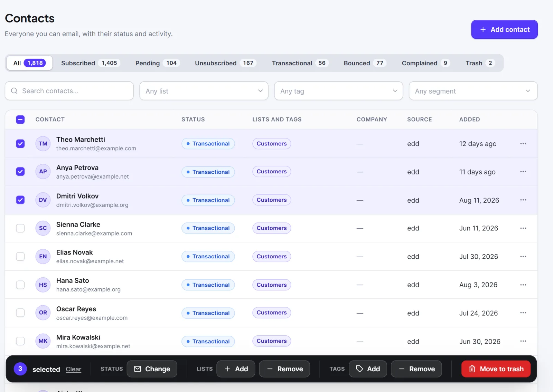Click the EN avatar for Elias Novak

[43, 257]
